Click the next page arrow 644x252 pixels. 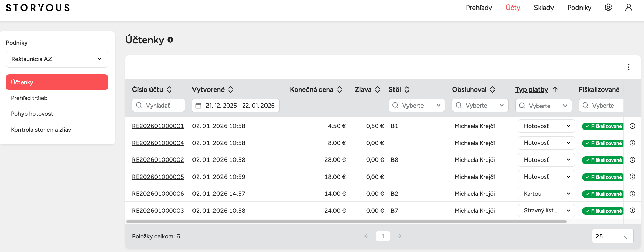(399, 236)
